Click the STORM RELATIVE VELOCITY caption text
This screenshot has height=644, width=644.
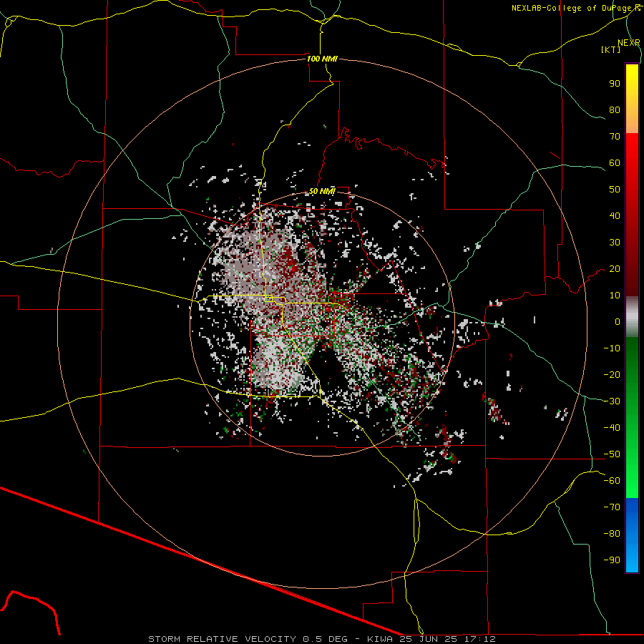(x=223, y=639)
